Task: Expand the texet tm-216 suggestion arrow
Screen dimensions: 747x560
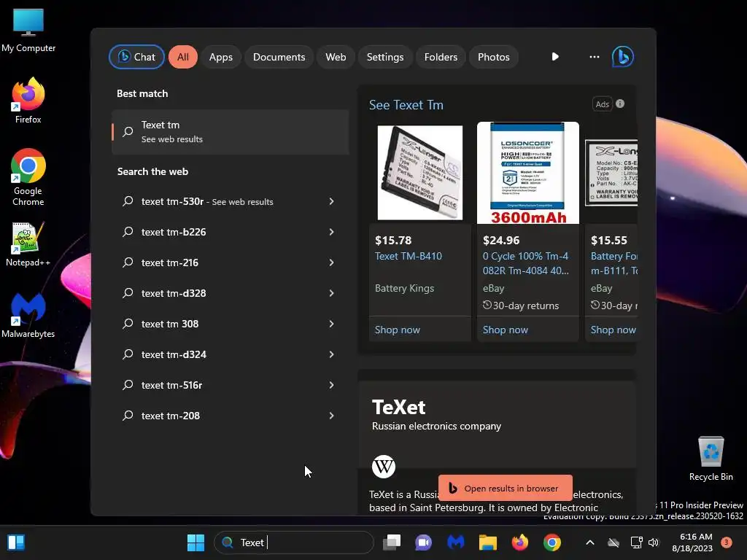Action: pyautogui.click(x=332, y=262)
